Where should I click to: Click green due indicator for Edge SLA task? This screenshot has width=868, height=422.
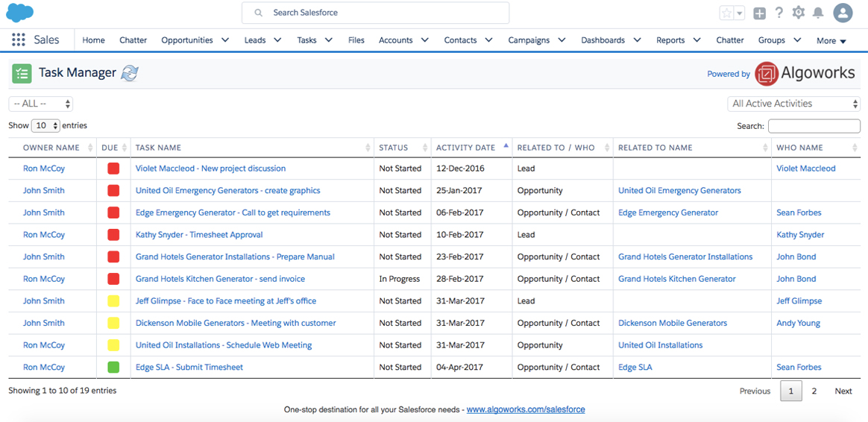click(113, 367)
